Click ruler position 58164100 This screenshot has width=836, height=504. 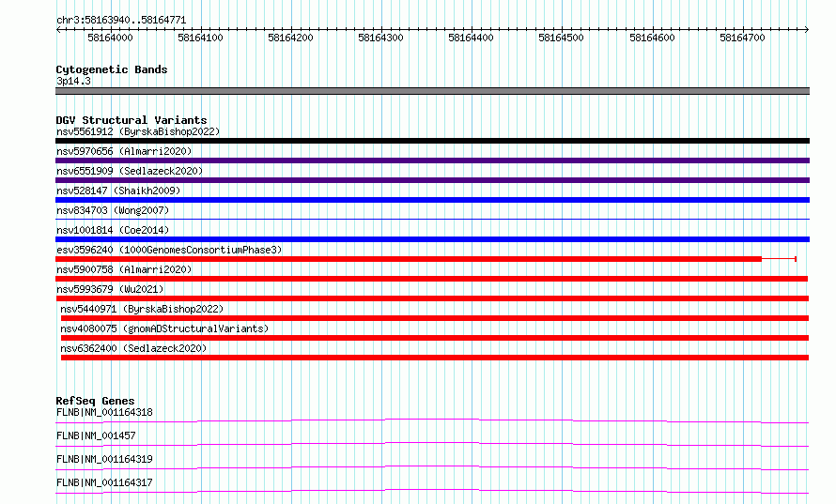point(200,38)
